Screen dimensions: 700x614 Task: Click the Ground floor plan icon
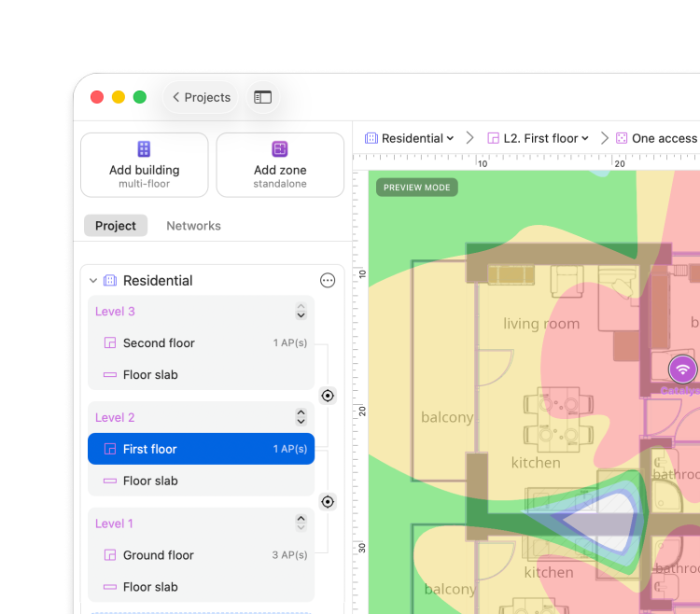[110, 555]
